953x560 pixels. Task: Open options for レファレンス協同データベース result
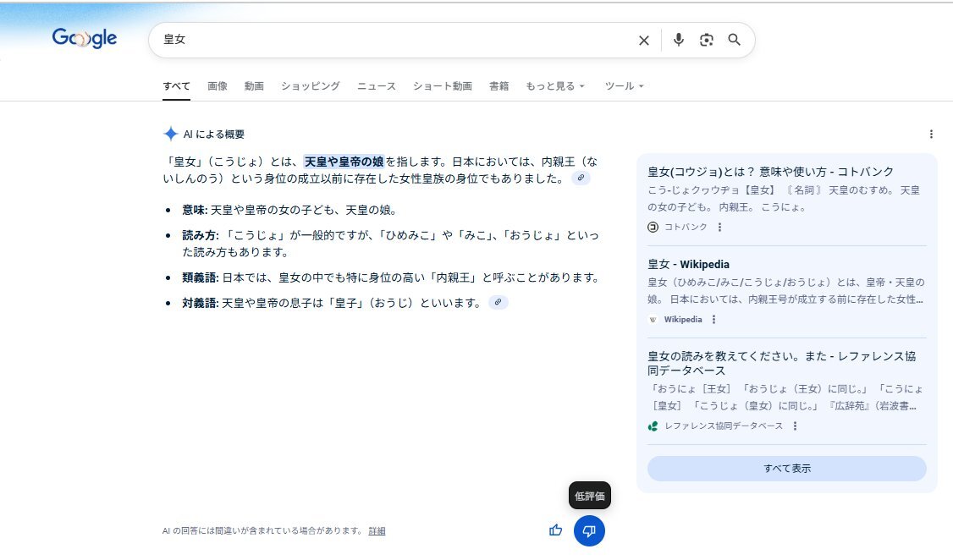point(795,426)
